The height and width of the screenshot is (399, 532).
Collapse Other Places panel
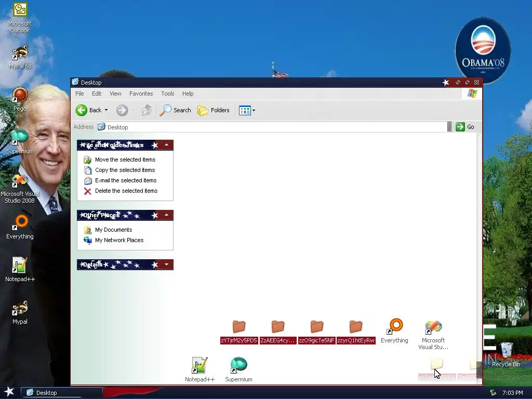(167, 215)
